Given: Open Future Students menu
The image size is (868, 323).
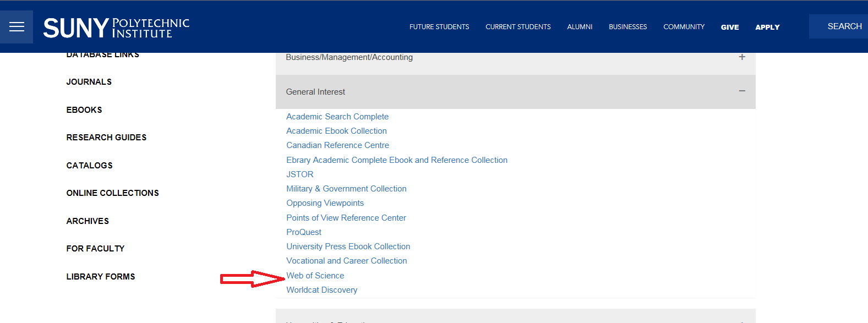Looking at the screenshot, I should (439, 27).
